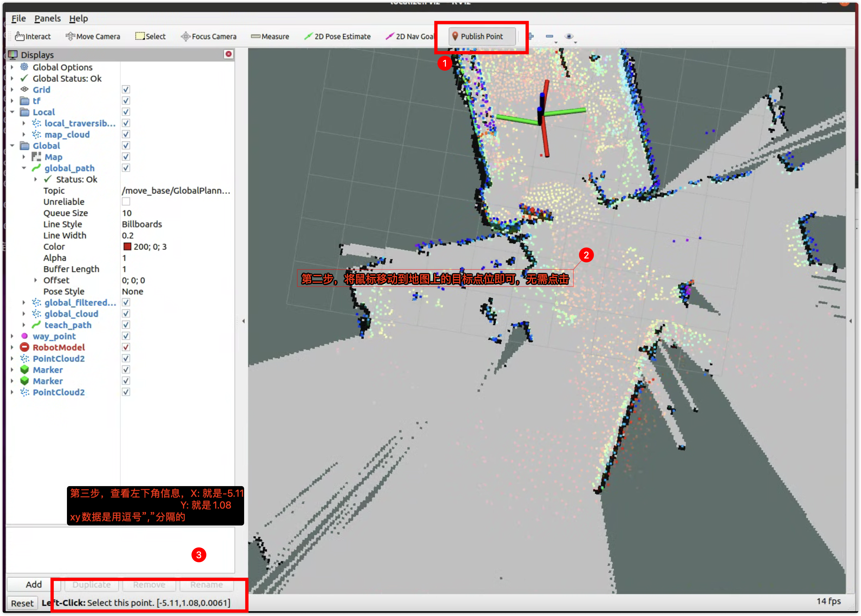
Task: Click the Map display icon
Action: [x=36, y=157]
